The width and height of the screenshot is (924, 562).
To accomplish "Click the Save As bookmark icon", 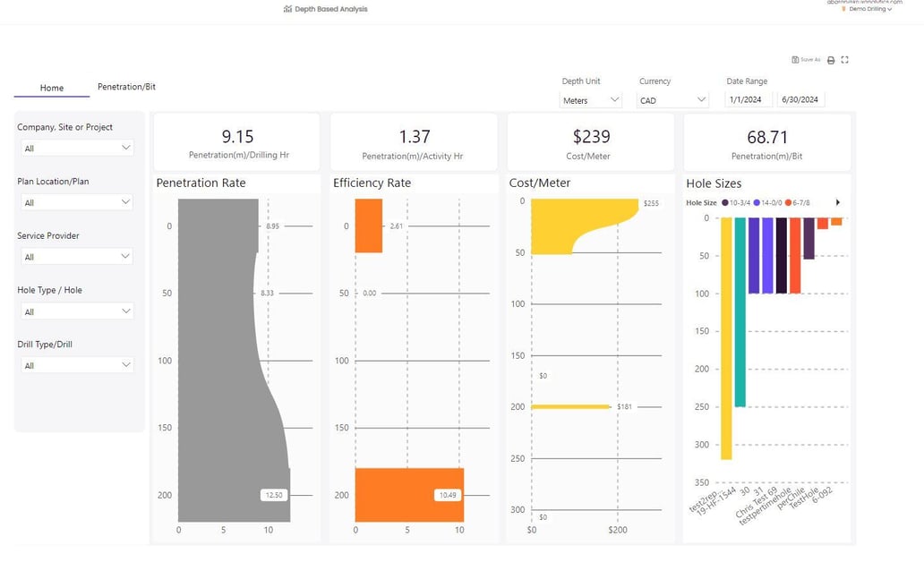I will pos(795,59).
